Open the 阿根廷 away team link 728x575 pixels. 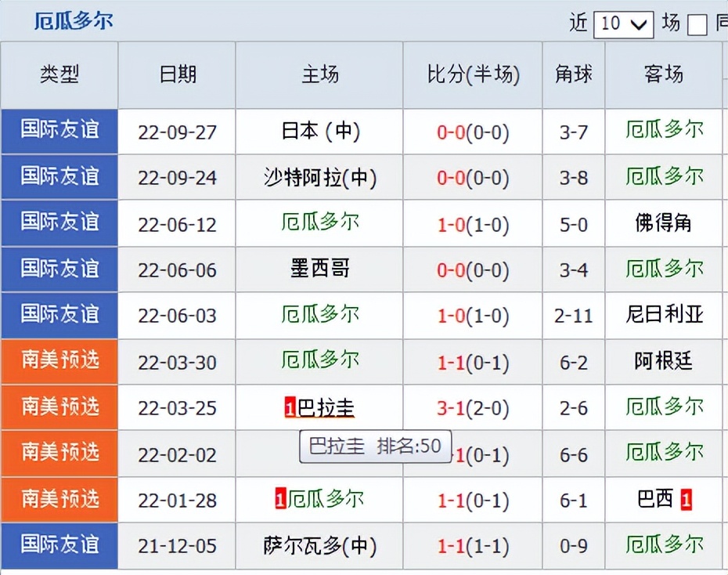click(664, 361)
